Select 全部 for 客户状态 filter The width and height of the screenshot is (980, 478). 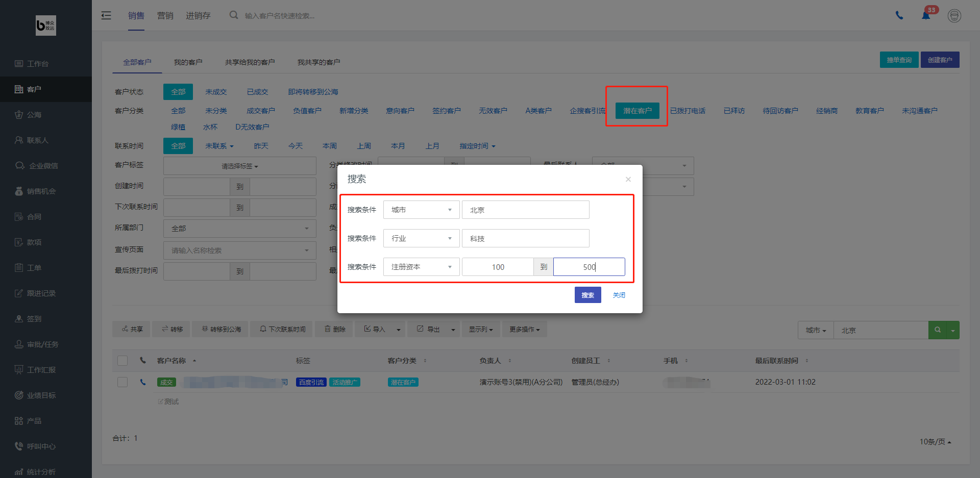[x=178, y=92]
